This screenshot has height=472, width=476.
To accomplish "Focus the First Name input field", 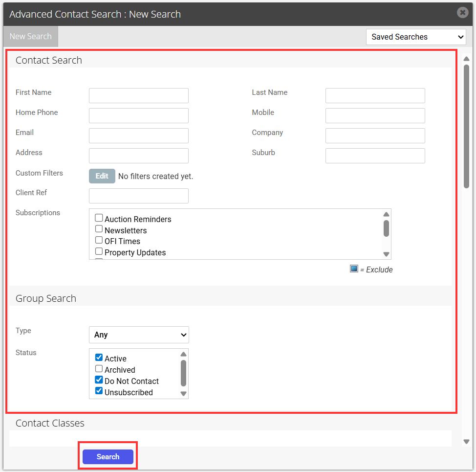I will [x=139, y=96].
